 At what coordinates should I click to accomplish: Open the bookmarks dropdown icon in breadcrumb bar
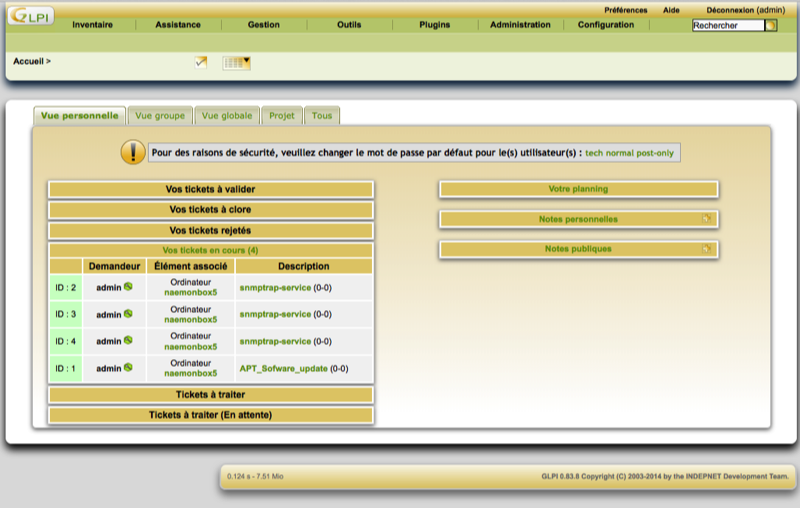[x=236, y=62]
